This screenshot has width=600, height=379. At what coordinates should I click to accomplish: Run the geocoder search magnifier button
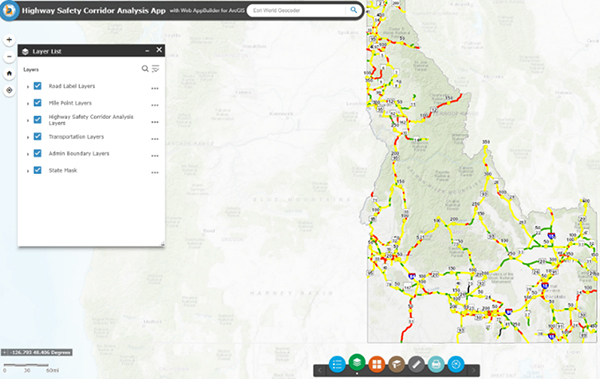[354, 10]
